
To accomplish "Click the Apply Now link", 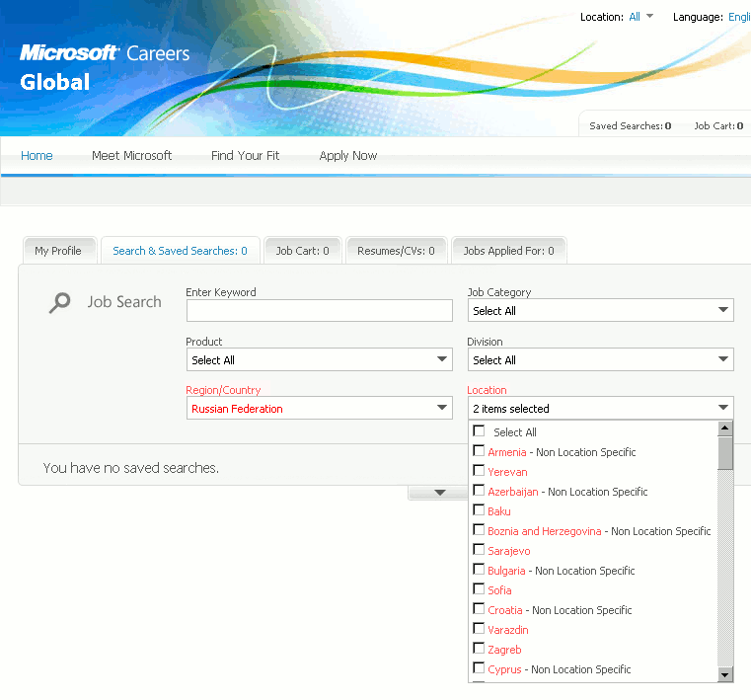I will pyautogui.click(x=347, y=156).
